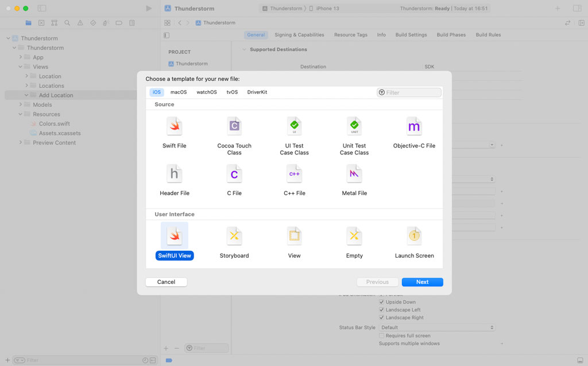Enable the Requires full screen option
588x366 pixels.
(x=381, y=336)
